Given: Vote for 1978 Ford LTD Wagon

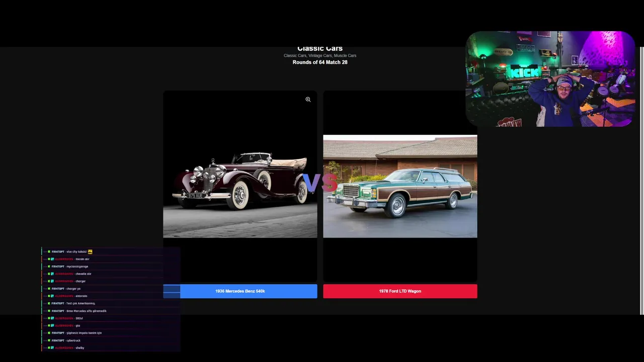Looking at the screenshot, I should [x=400, y=291].
